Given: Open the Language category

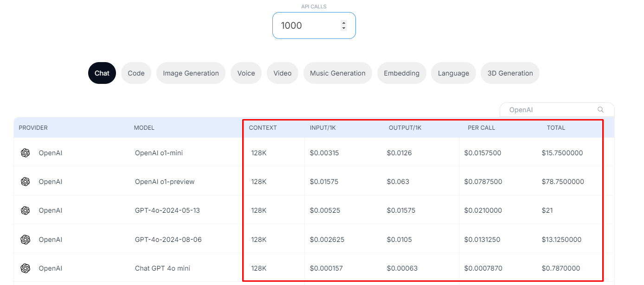Looking at the screenshot, I should (454, 73).
